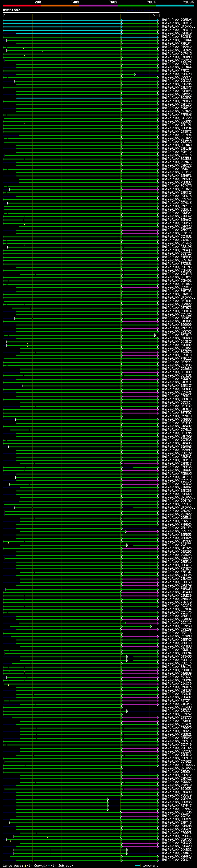This screenshot has height=868, width=197.
Task: Open hit UniRef100_O23044
Action: [176, 40]
